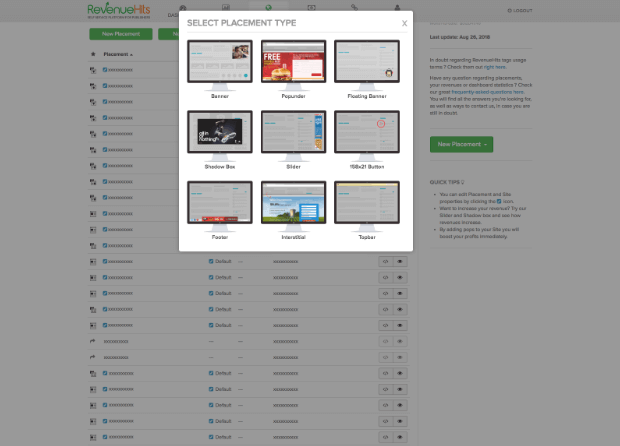Open the Logout menu at top right

click(520, 10)
